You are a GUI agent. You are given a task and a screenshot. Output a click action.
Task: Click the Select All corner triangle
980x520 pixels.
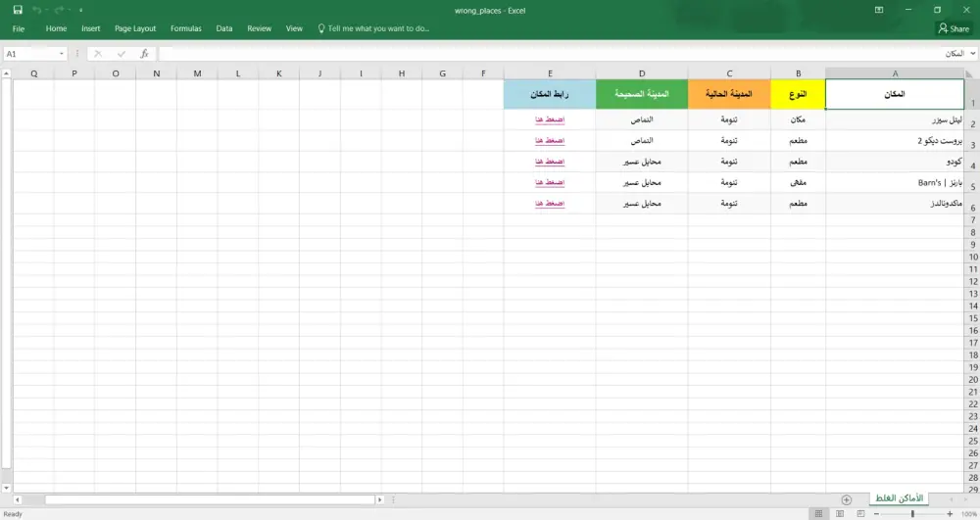click(x=971, y=73)
